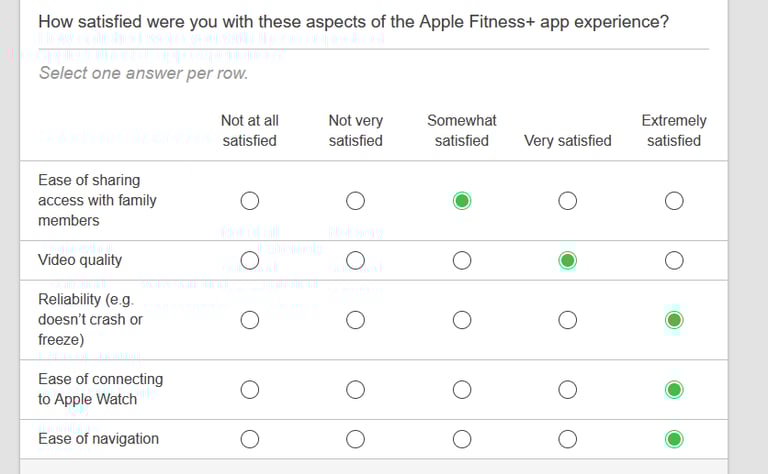
Task: Rate Video quality as Not at all satisfied
Action: click(250, 261)
